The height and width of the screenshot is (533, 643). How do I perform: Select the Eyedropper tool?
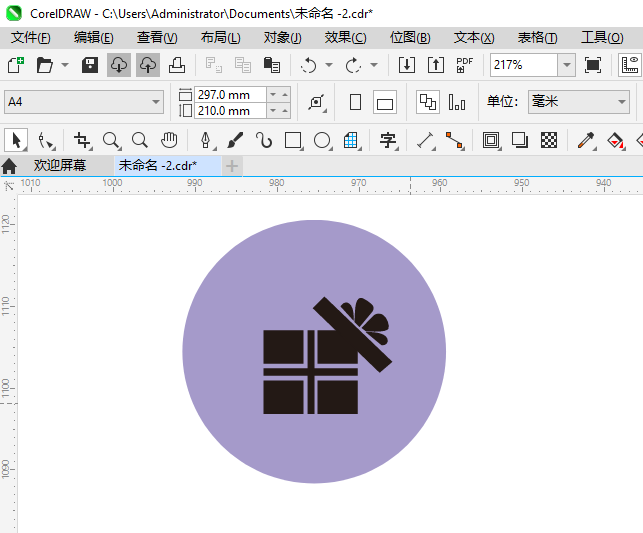pyautogui.click(x=586, y=141)
